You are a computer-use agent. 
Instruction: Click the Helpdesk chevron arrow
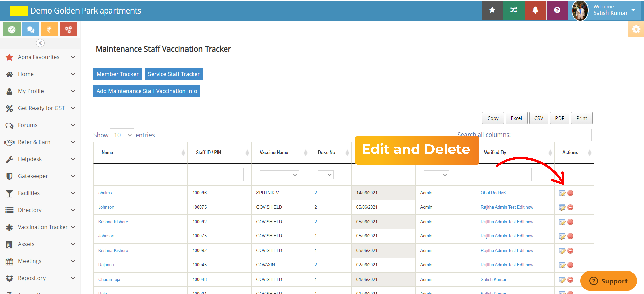73,159
